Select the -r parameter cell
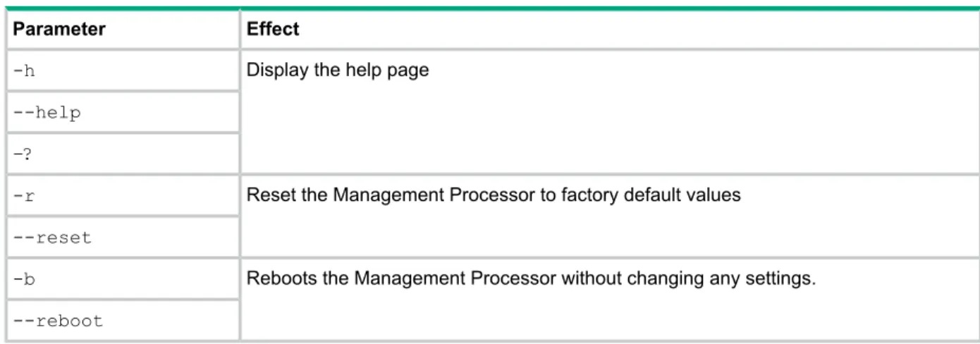 123,195
